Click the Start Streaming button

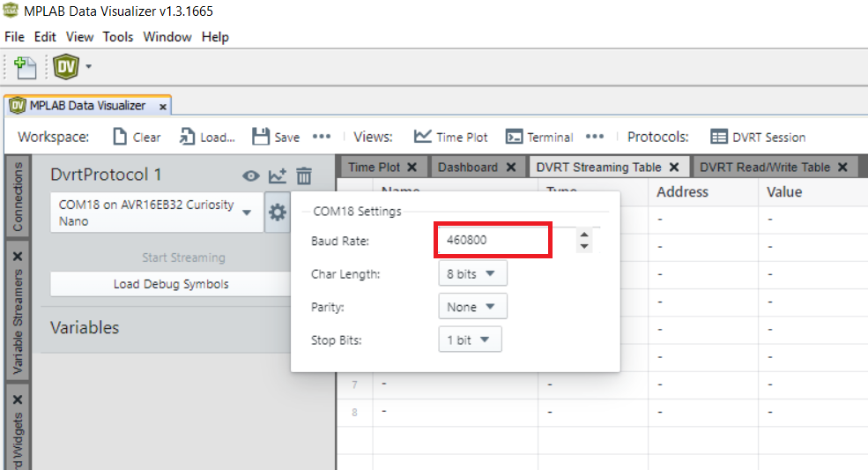click(x=183, y=257)
